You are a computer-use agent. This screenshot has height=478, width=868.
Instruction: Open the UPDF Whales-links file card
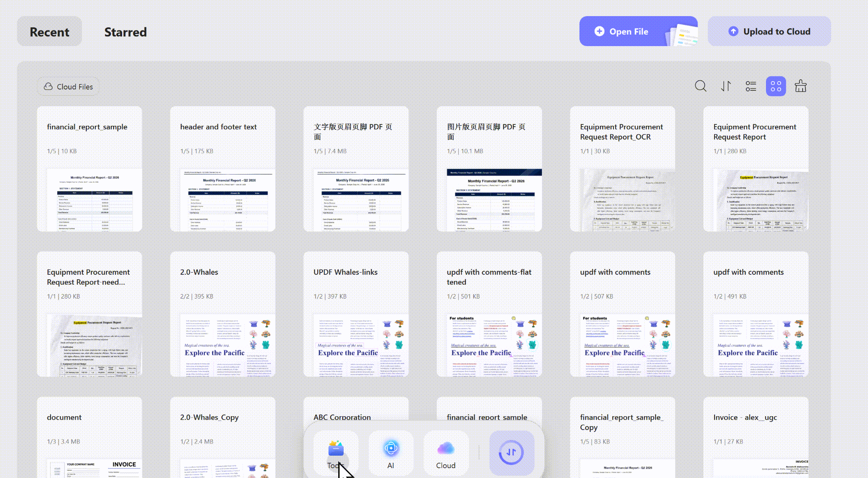(356, 314)
